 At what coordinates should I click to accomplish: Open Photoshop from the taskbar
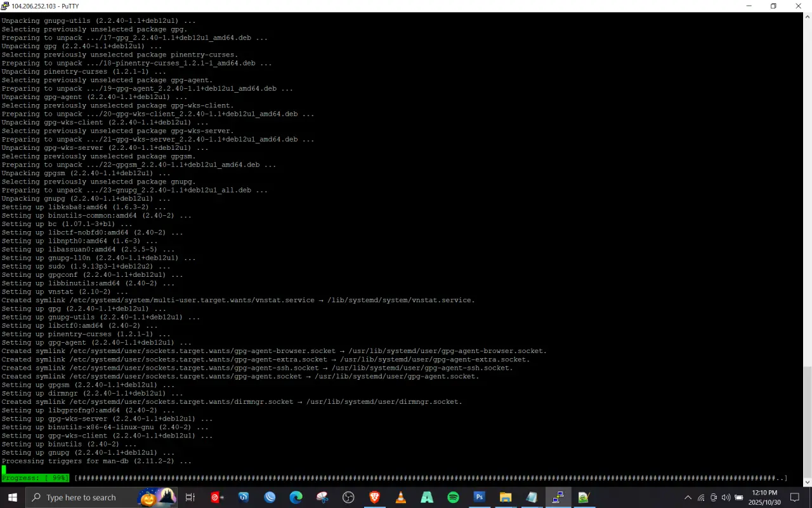click(x=479, y=497)
